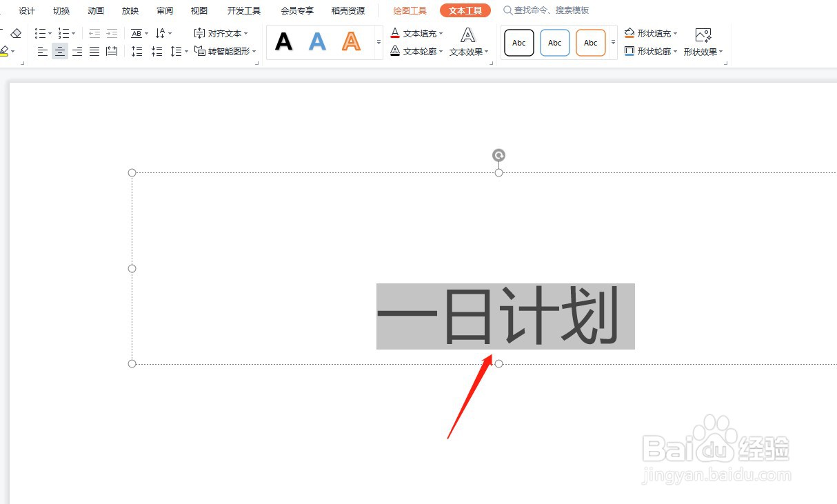Click the top-left resize handle of text box
The image size is (837, 504).
point(132,172)
